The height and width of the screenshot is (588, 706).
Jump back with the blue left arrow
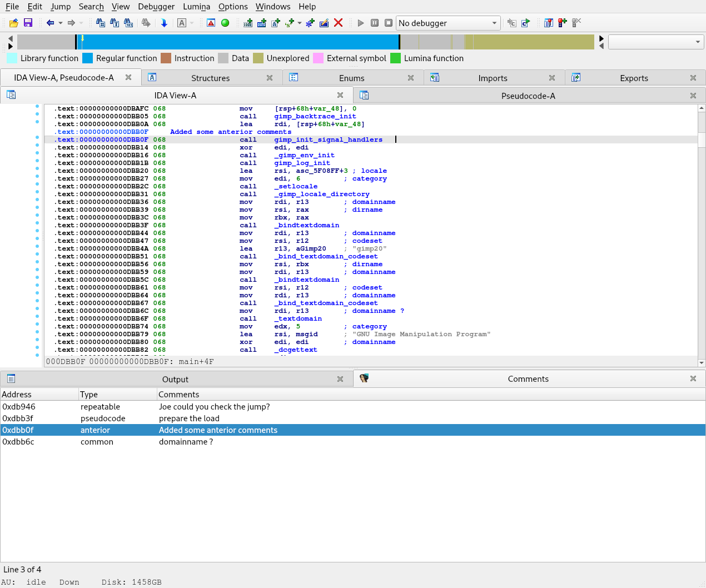pyautogui.click(x=51, y=23)
